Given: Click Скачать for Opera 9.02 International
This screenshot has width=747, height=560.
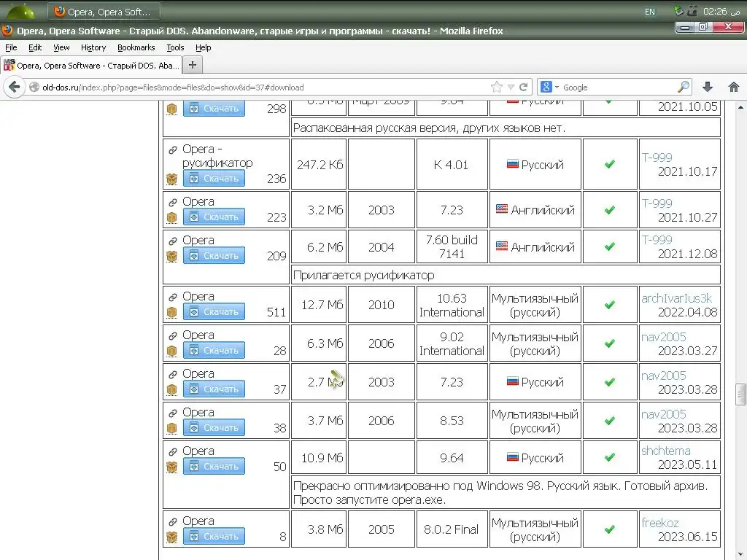Looking at the screenshot, I should click(x=214, y=350).
